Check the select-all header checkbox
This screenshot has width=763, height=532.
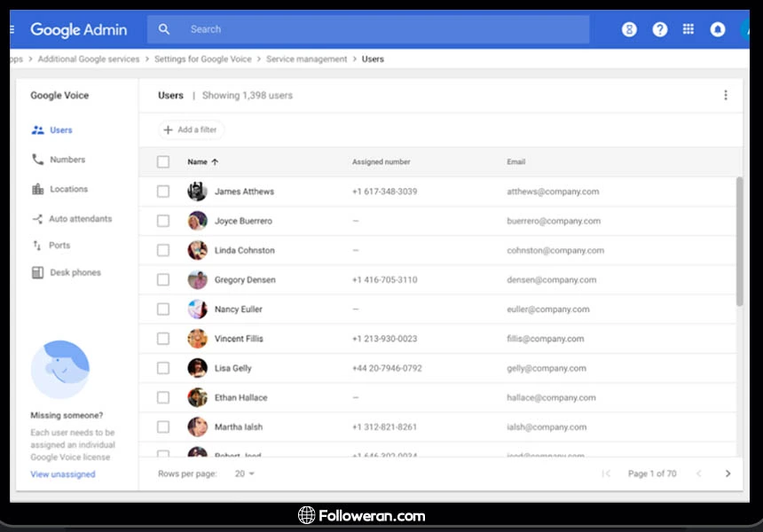coord(163,162)
